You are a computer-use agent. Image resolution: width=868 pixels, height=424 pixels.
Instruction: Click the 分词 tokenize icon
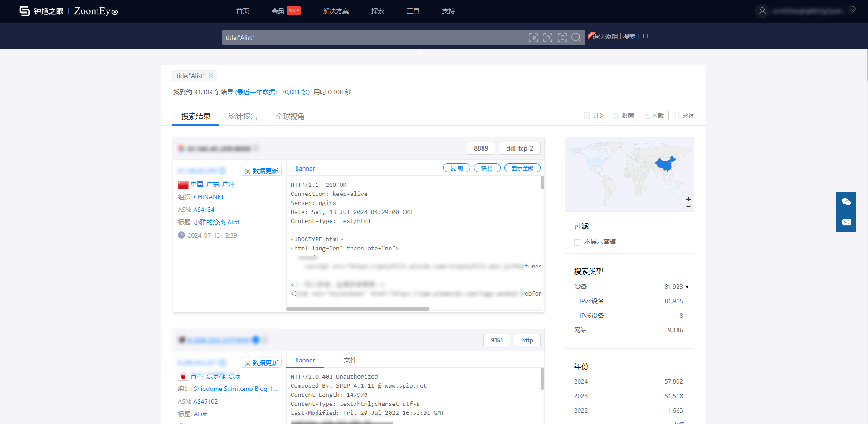[677, 116]
